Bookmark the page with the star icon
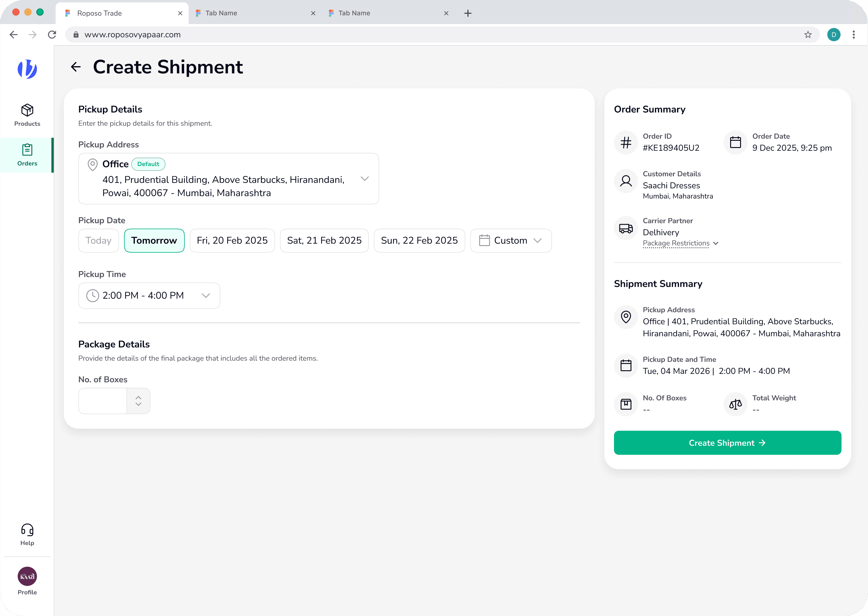This screenshot has height=616, width=868. point(808,35)
